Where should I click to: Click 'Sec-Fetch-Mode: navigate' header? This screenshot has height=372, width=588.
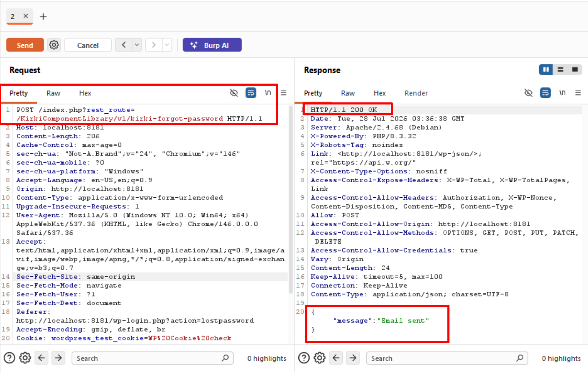(x=69, y=285)
